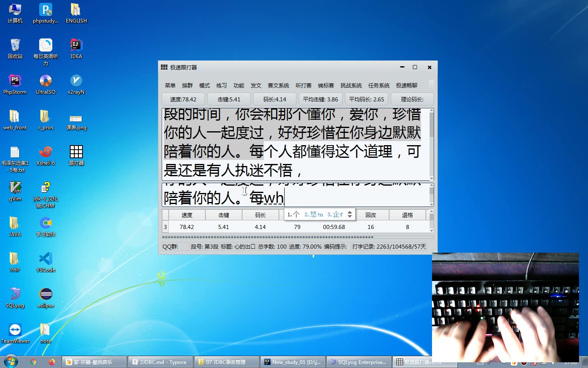The width and height of the screenshot is (588, 368).
Task: Launch the 跟打器 desktop shortcut
Action: coord(76,155)
